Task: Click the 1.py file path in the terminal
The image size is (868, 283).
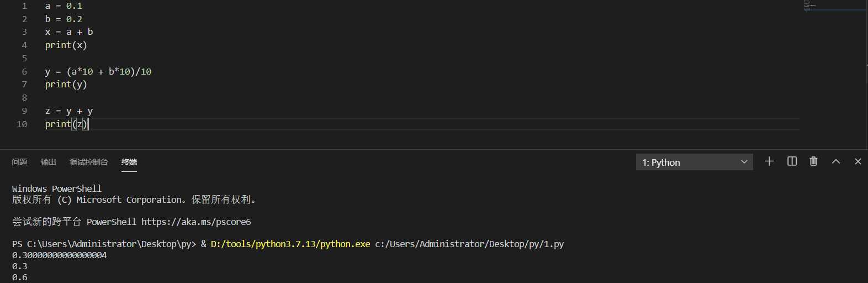Action: click(x=469, y=244)
